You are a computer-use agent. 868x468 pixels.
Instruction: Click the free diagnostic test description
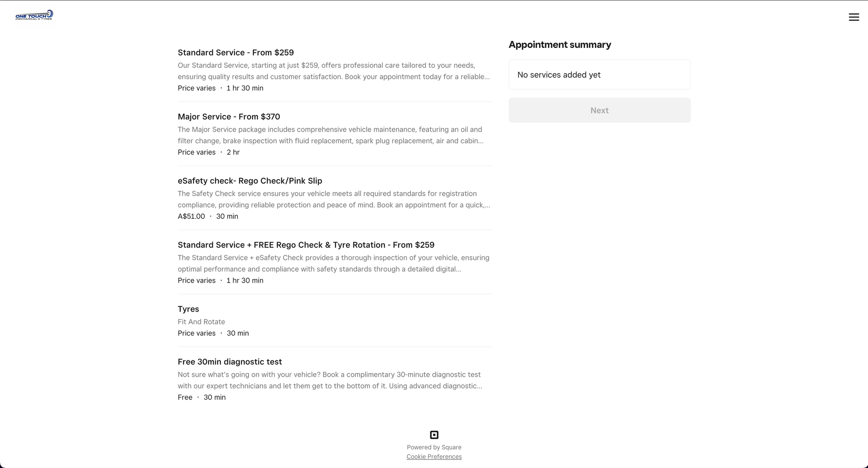click(330, 380)
